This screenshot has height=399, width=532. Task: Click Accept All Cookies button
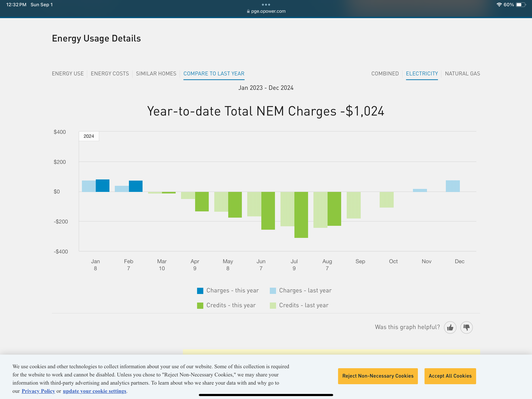coord(450,376)
